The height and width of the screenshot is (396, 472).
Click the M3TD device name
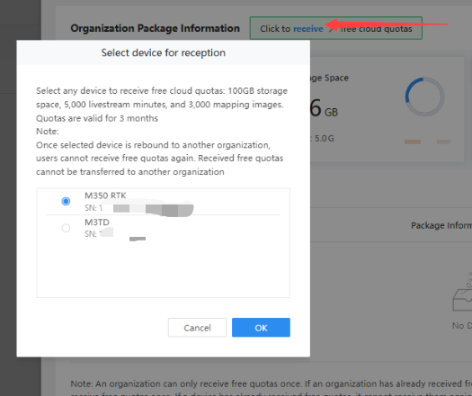click(97, 222)
